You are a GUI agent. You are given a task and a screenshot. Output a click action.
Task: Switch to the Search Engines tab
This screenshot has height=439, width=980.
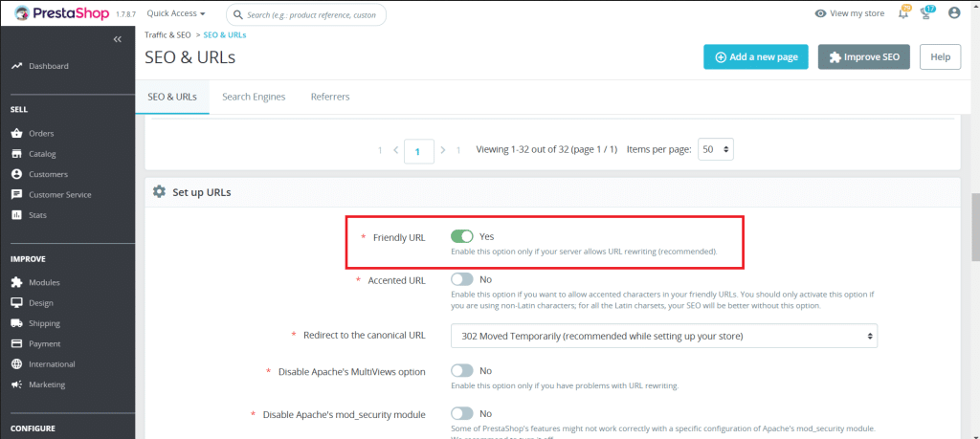point(254,97)
